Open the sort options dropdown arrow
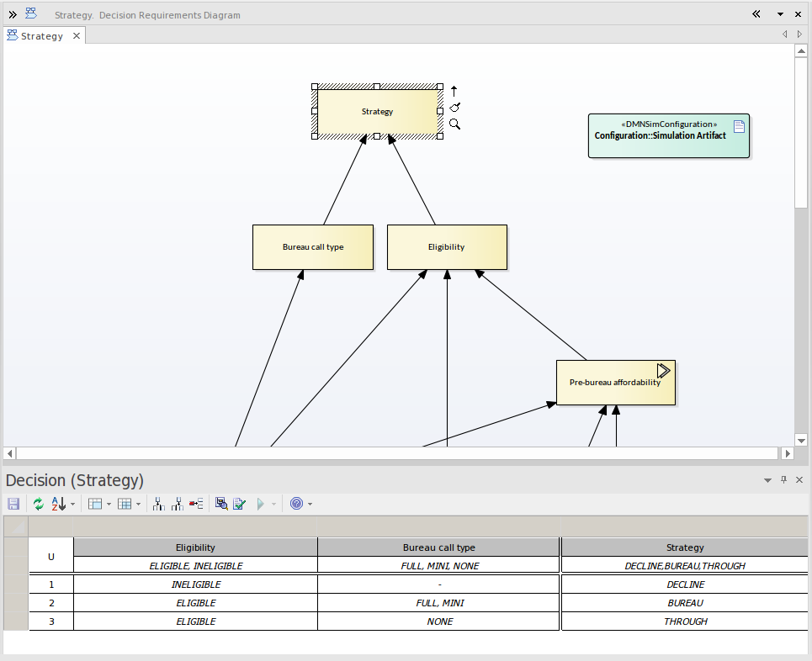 click(x=72, y=505)
